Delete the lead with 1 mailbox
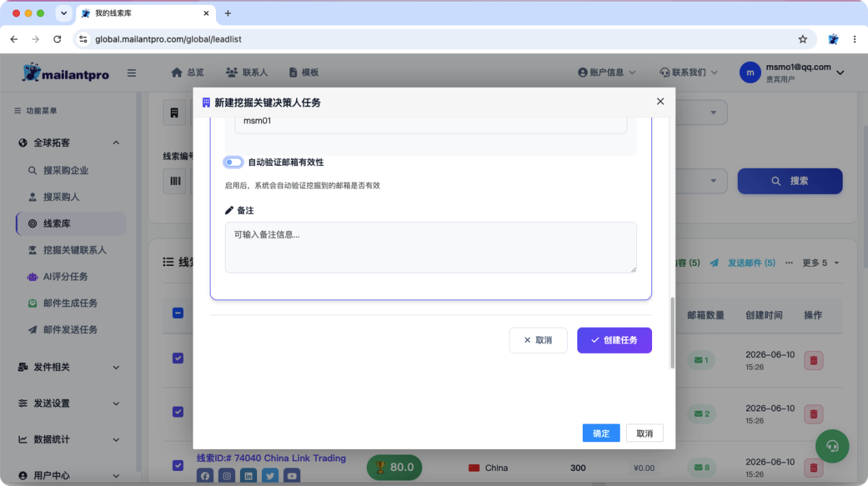This screenshot has height=486, width=868. click(x=813, y=360)
